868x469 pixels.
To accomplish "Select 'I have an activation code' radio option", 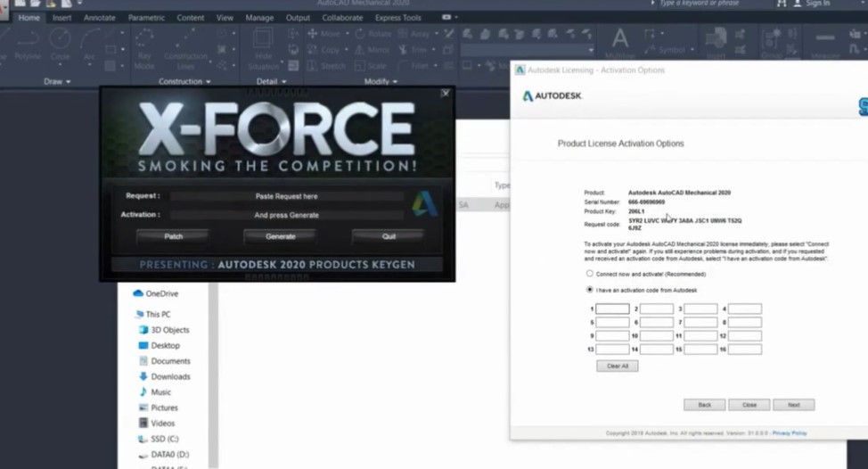I will pyautogui.click(x=590, y=290).
